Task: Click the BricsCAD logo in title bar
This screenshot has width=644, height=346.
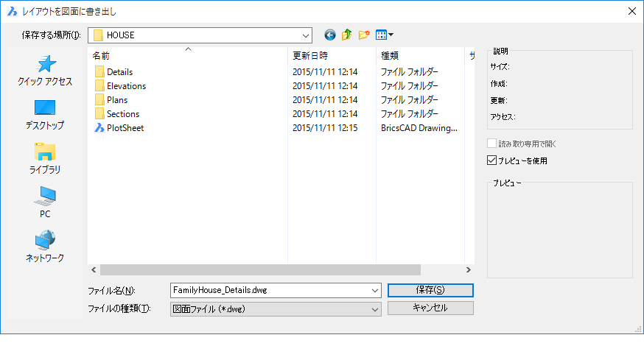Action: pyautogui.click(x=12, y=11)
